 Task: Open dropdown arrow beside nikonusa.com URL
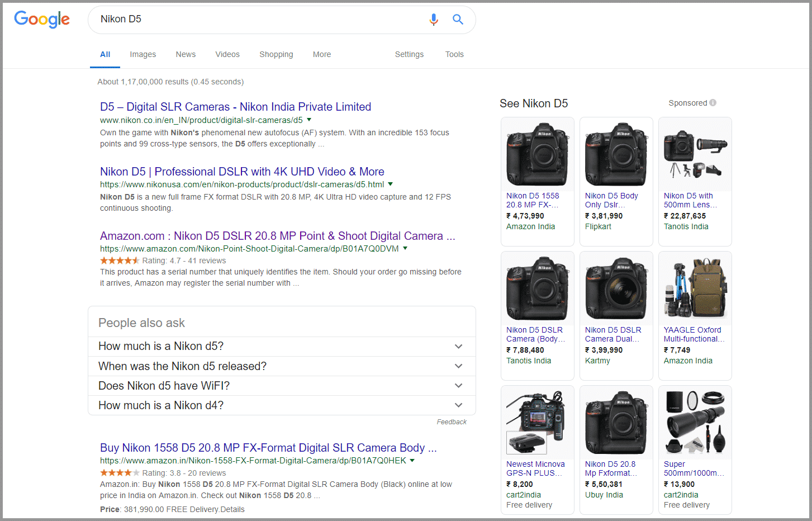point(391,184)
